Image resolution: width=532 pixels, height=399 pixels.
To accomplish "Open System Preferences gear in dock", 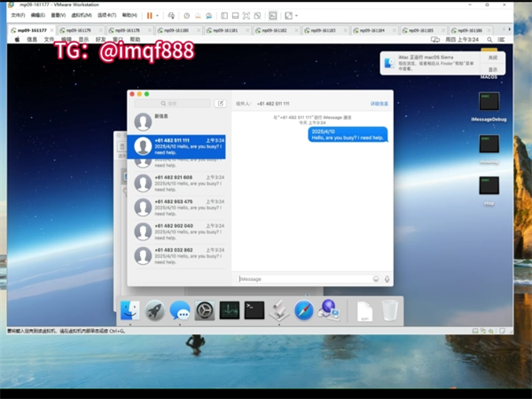I will (x=205, y=310).
